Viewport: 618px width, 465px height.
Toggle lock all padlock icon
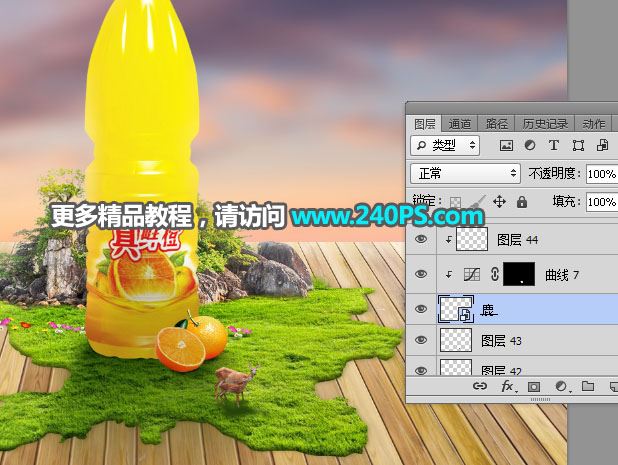(x=522, y=202)
